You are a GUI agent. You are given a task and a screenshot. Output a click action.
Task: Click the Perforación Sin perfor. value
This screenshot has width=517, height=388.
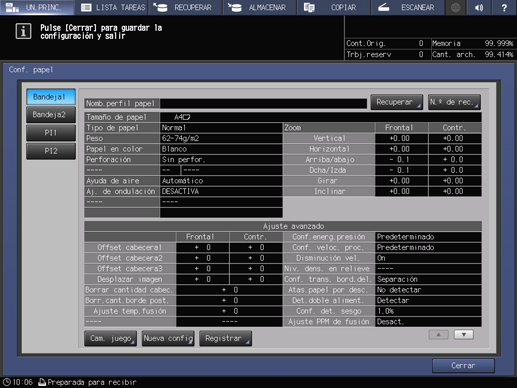click(221, 160)
